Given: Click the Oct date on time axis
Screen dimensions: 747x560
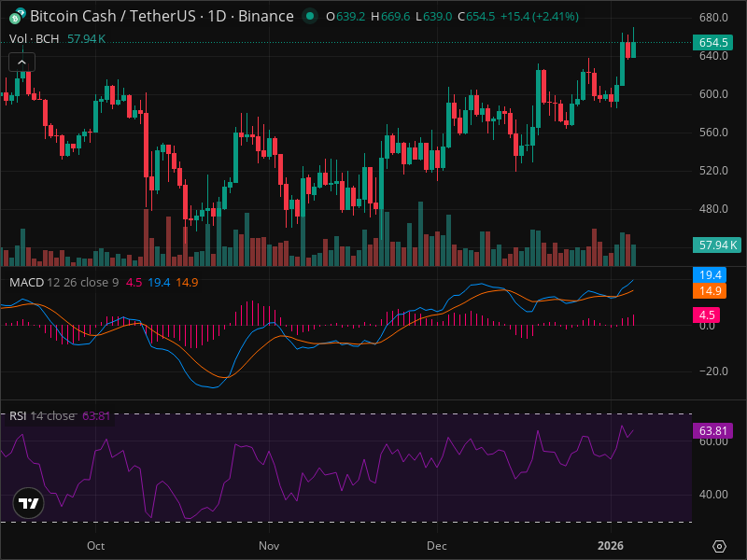Looking at the screenshot, I should [x=96, y=546].
